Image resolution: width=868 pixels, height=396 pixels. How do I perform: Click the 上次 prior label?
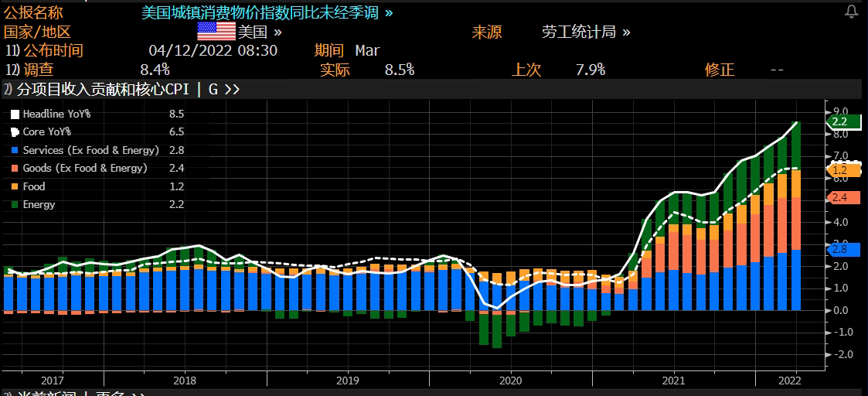(x=526, y=70)
